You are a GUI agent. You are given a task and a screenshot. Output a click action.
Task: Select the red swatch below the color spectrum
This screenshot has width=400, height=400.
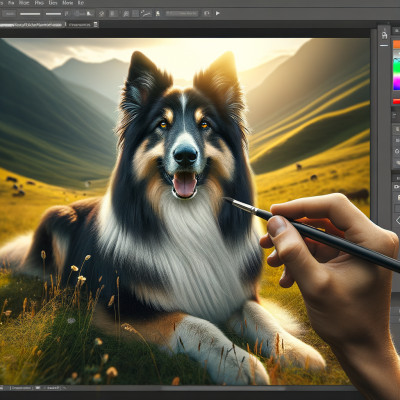[396, 101]
